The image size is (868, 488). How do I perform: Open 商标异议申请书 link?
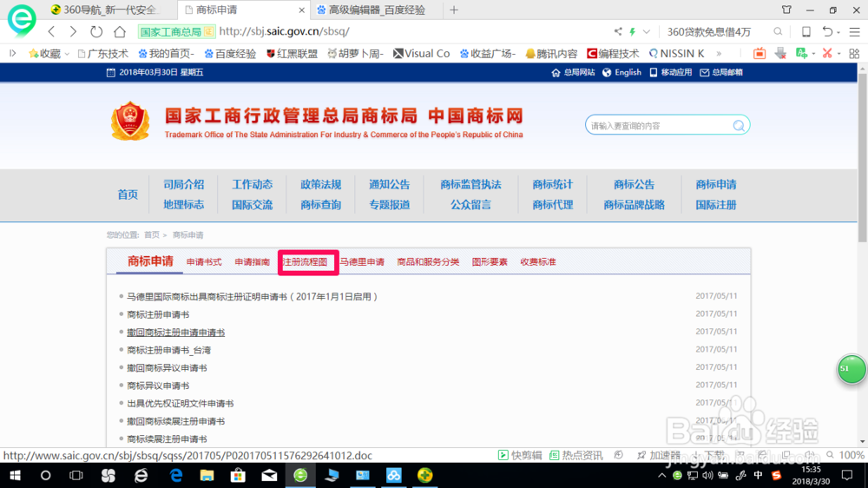coord(158,386)
